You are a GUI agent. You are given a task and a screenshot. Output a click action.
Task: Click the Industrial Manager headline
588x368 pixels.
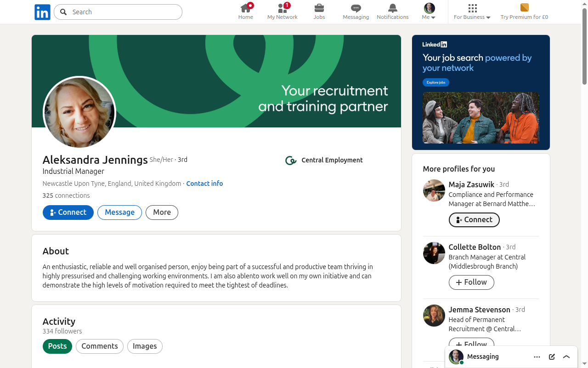pyautogui.click(x=73, y=172)
